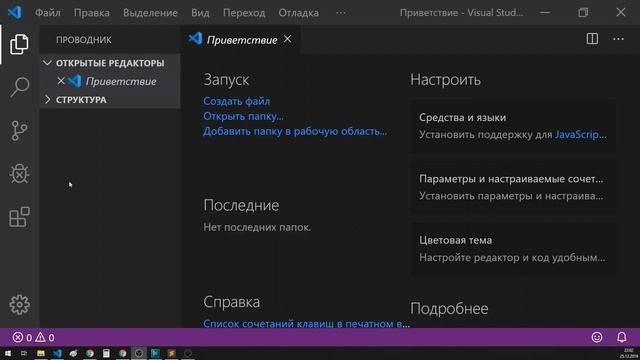The image size is (640, 360).
Task: Show hidden menus via ellipsis in menu bar
Action: coord(341,13)
